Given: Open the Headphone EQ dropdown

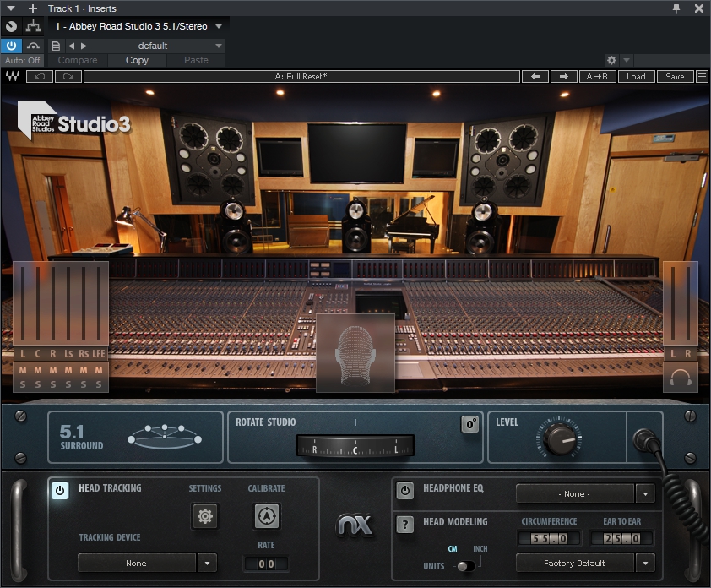Looking at the screenshot, I should click(645, 493).
